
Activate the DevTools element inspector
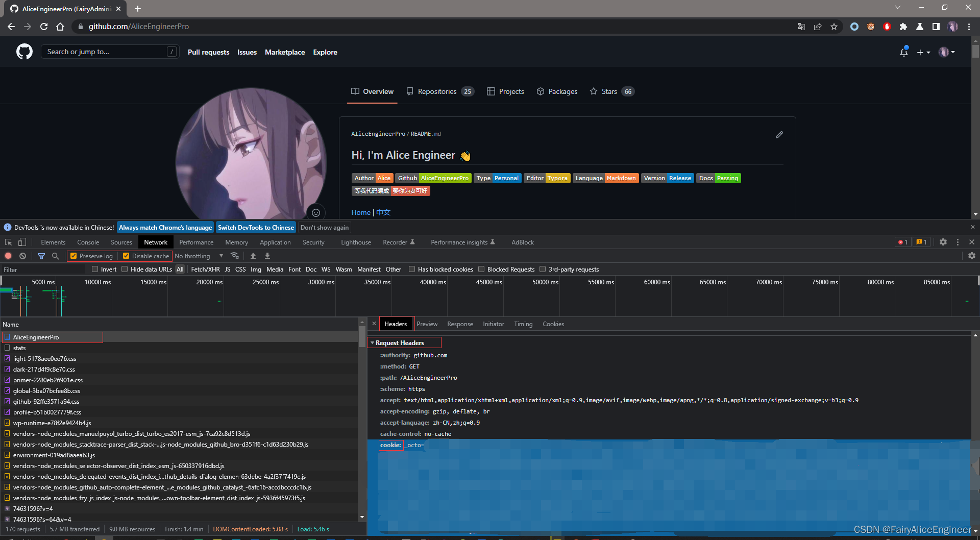(8, 242)
